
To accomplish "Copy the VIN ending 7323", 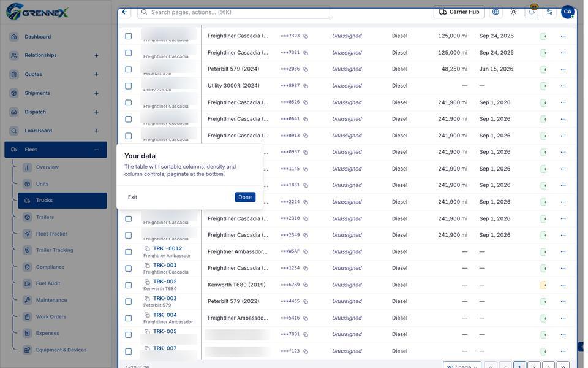I will coord(306,36).
